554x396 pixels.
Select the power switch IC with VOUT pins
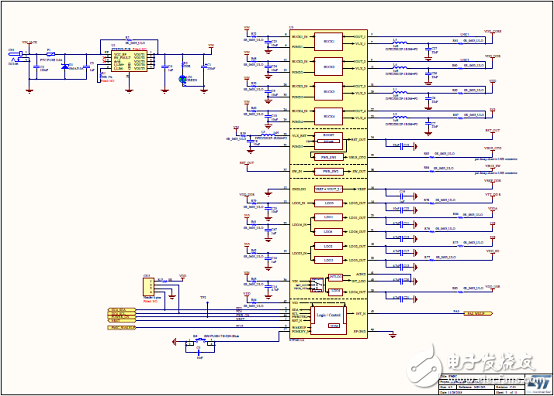(129, 61)
